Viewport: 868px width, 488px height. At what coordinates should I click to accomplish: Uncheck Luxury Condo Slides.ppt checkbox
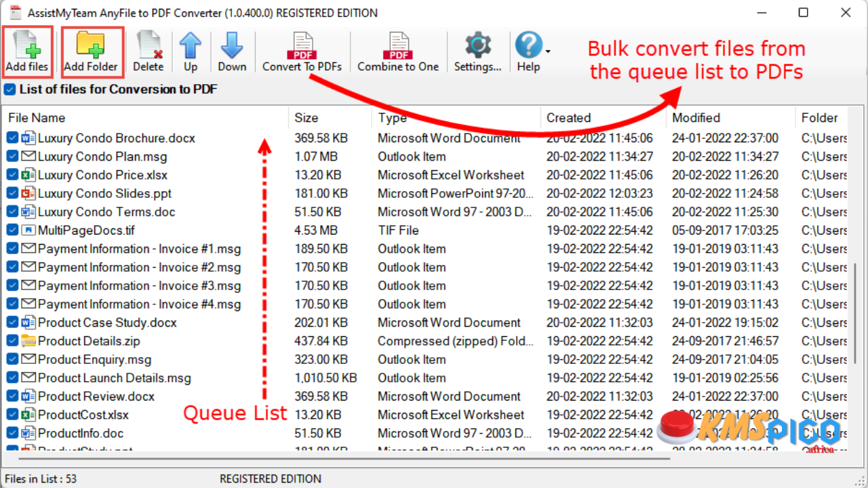tap(12, 193)
